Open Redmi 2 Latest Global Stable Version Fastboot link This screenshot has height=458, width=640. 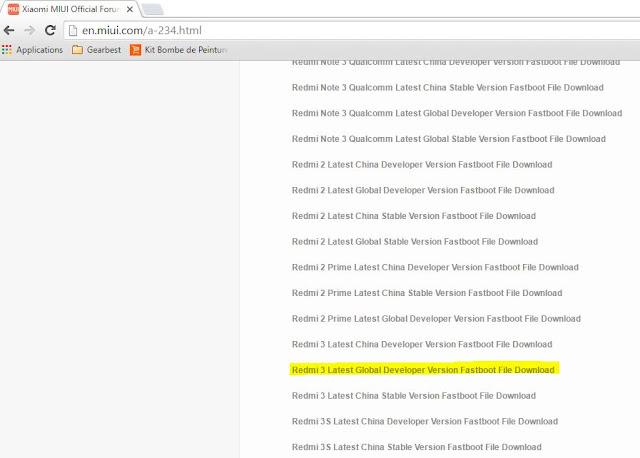pyautogui.click(x=415, y=242)
